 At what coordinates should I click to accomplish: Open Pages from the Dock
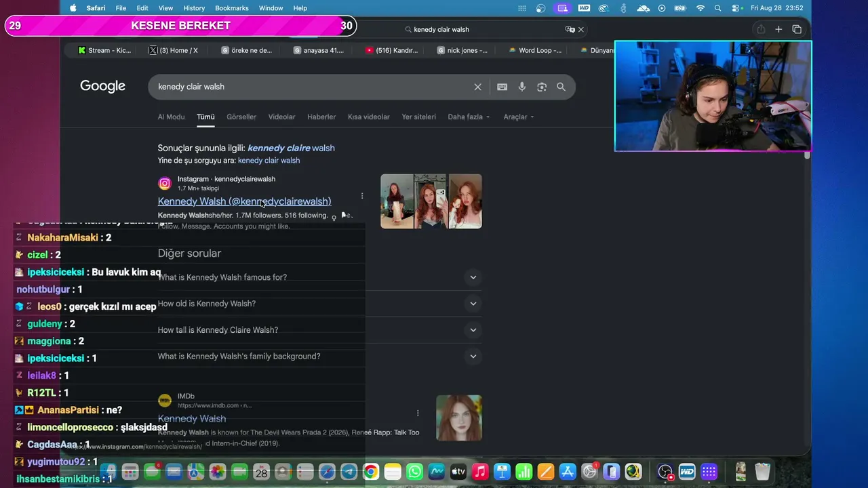(545, 472)
